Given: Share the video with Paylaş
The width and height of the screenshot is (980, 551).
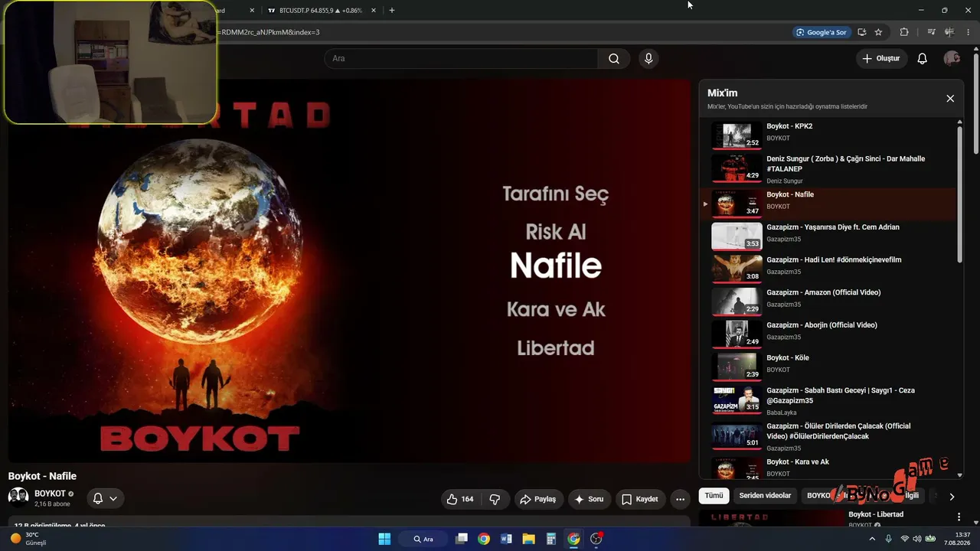Looking at the screenshot, I should pyautogui.click(x=539, y=499).
